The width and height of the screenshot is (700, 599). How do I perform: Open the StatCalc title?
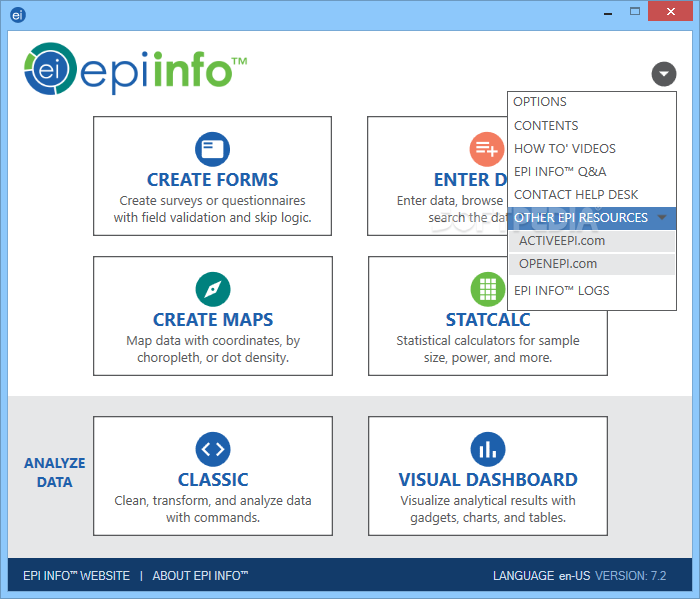[488, 320]
